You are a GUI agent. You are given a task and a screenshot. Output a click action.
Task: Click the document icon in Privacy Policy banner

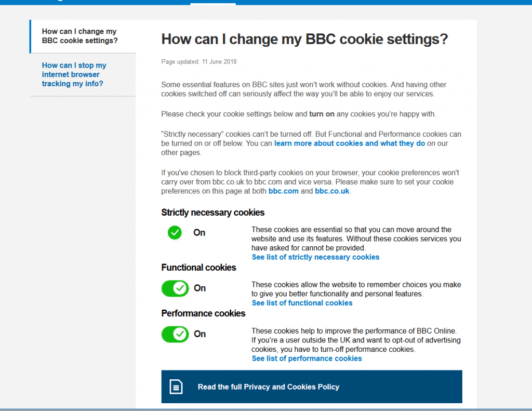[x=176, y=387]
